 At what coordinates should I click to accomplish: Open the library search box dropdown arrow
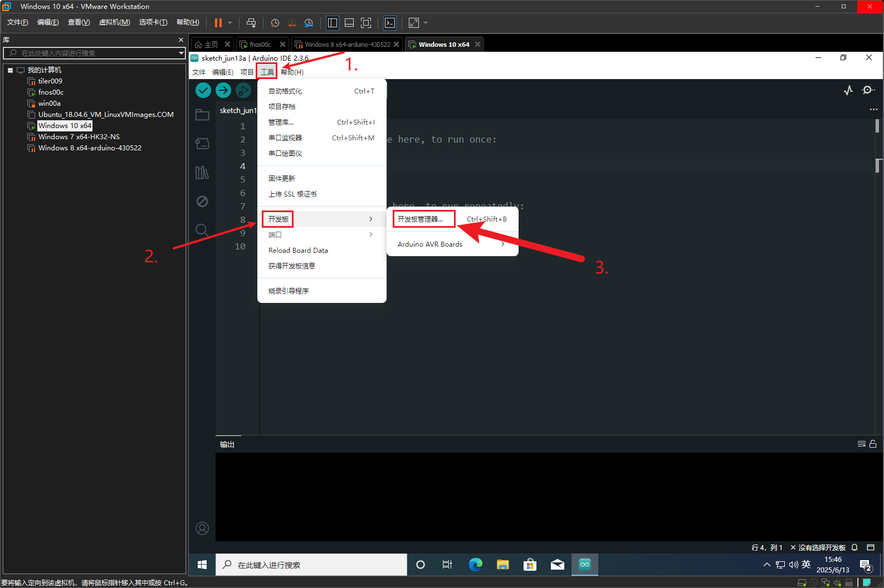pyautogui.click(x=181, y=53)
